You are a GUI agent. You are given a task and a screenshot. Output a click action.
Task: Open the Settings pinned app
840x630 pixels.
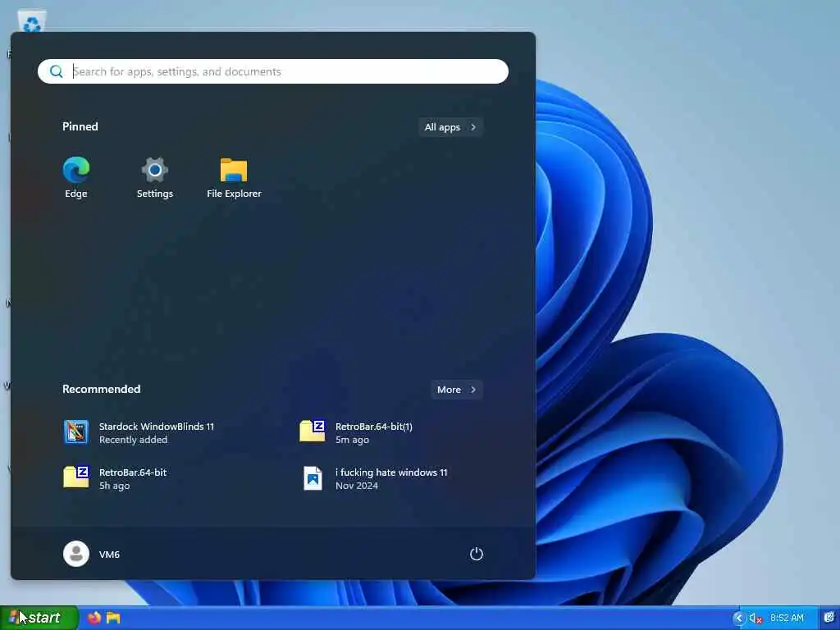[x=155, y=178]
